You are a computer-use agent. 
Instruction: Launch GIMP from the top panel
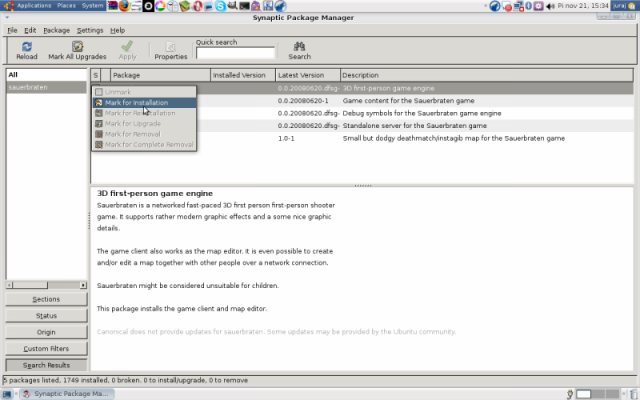click(x=232, y=6)
